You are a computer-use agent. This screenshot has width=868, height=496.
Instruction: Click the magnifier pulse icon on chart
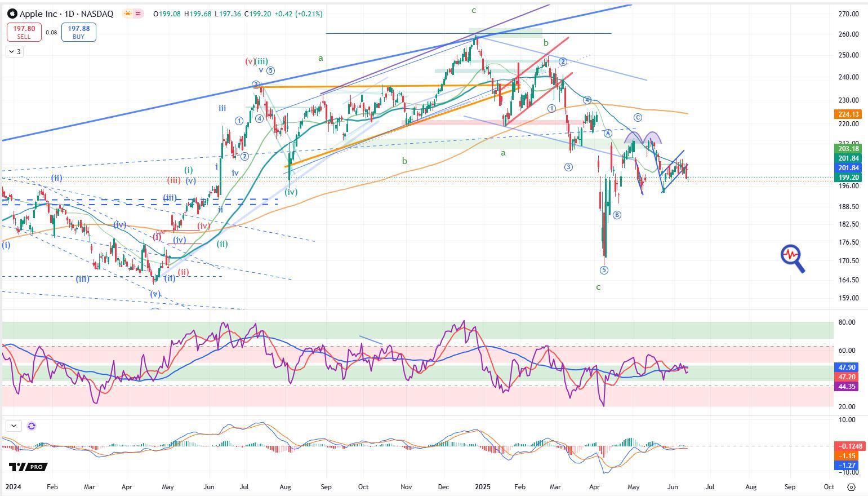793,258
